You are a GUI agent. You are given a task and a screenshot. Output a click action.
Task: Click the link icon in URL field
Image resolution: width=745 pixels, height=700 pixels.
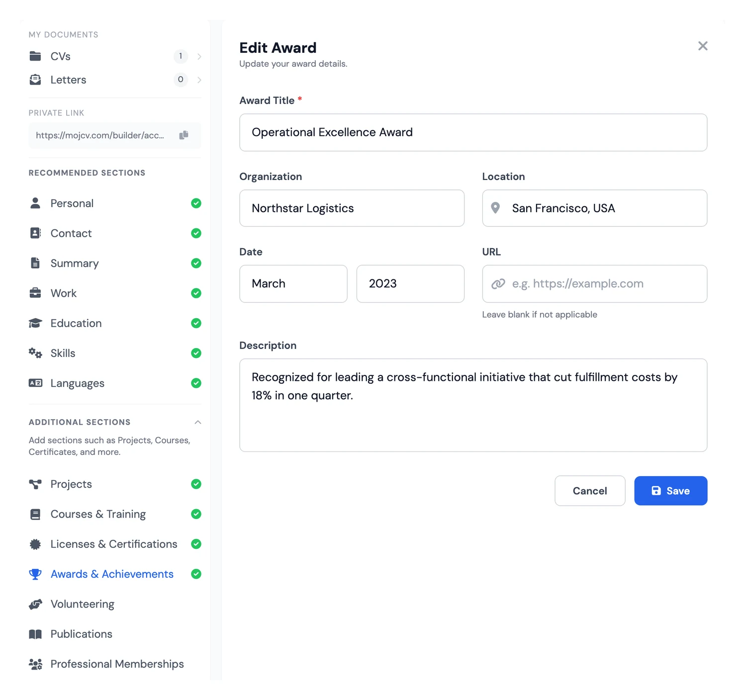pos(498,283)
